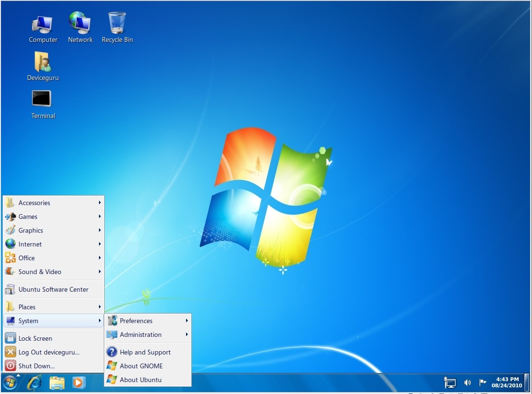Choose Help and Support entry

pos(148,352)
